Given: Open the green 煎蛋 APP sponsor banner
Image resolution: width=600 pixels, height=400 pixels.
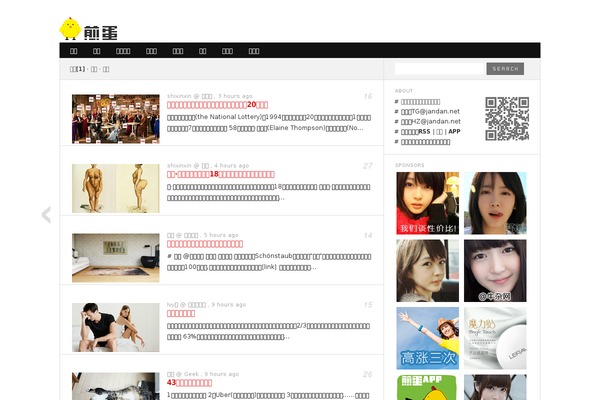Looking at the screenshot, I should tap(427, 387).
